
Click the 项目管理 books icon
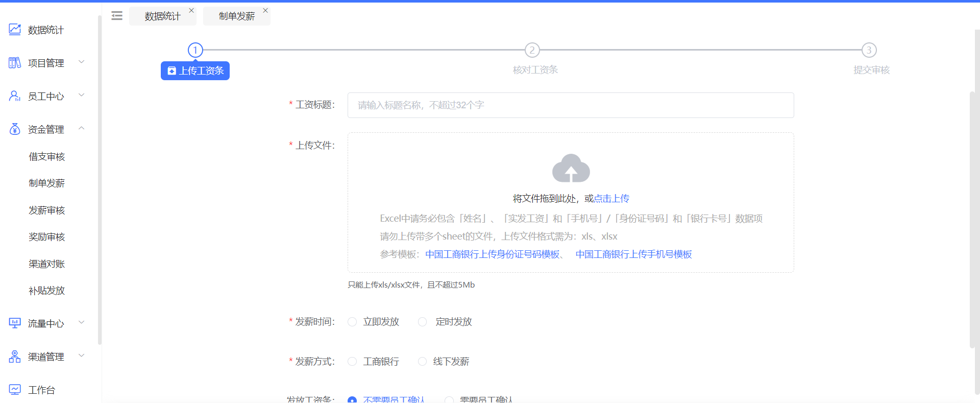pos(15,63)
